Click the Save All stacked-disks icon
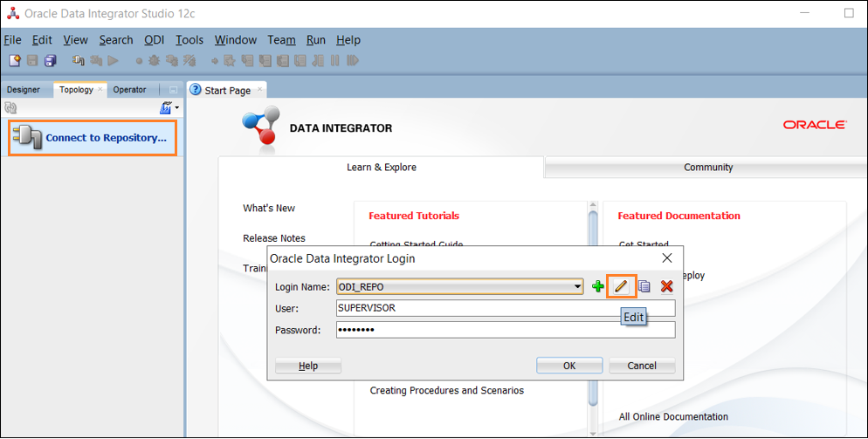The width and height of the screenshot is (868, 439). tap(51, 60)
